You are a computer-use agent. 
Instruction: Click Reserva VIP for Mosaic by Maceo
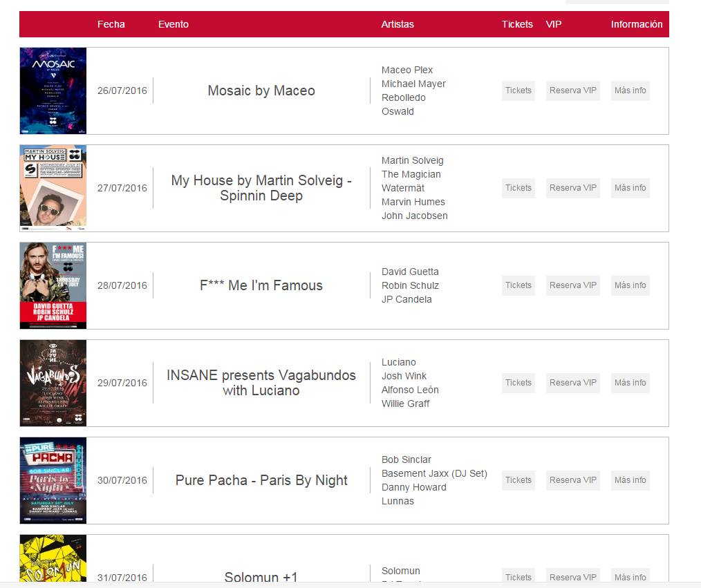pos(572,91)
